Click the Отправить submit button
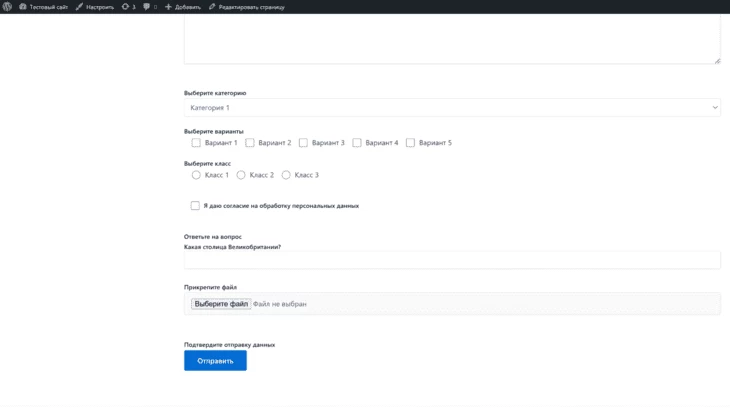The image size is (730, 415). click(215, 361)
